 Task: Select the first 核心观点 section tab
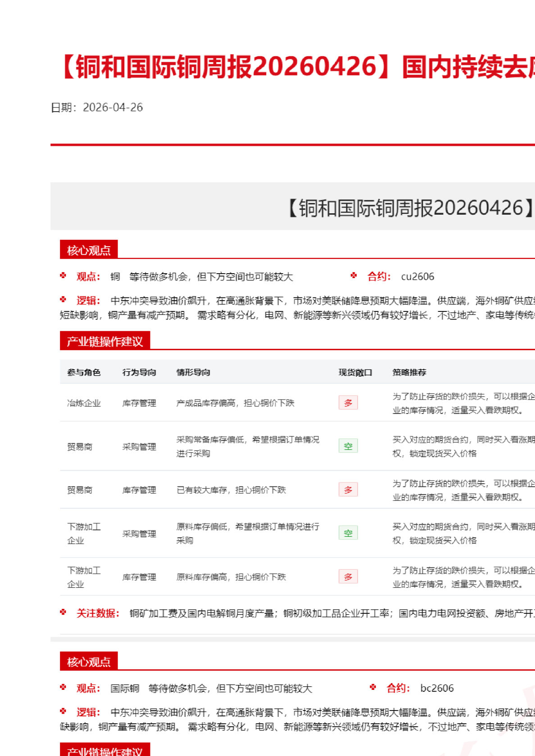point(89,250)
